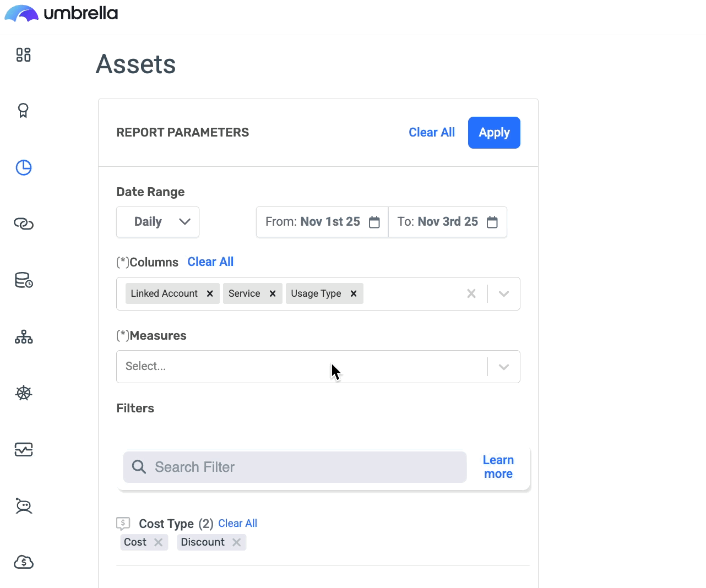This screenshot has width=706, height=588.
Task: Open the dashboard grid icon in sidebar
Action: [23, 55]
